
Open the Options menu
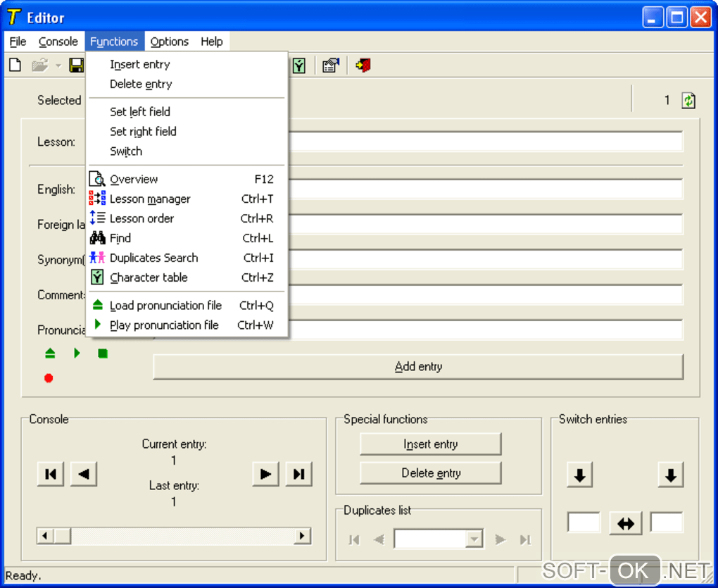[x=170, y=42]
